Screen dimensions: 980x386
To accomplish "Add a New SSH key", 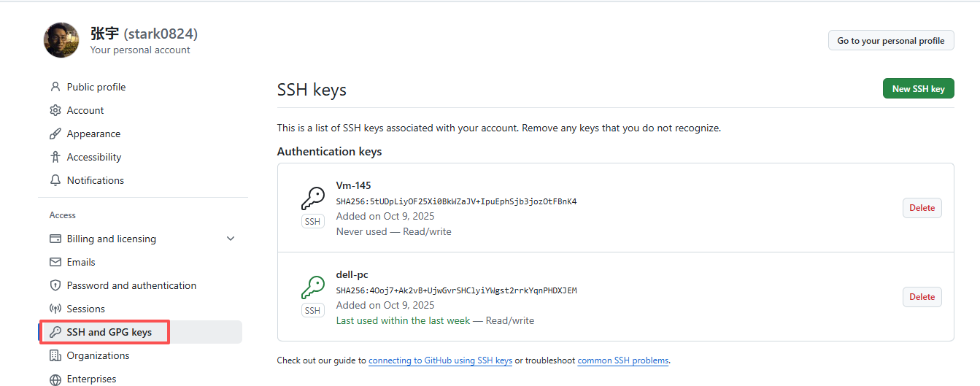I will pos(918,89).
